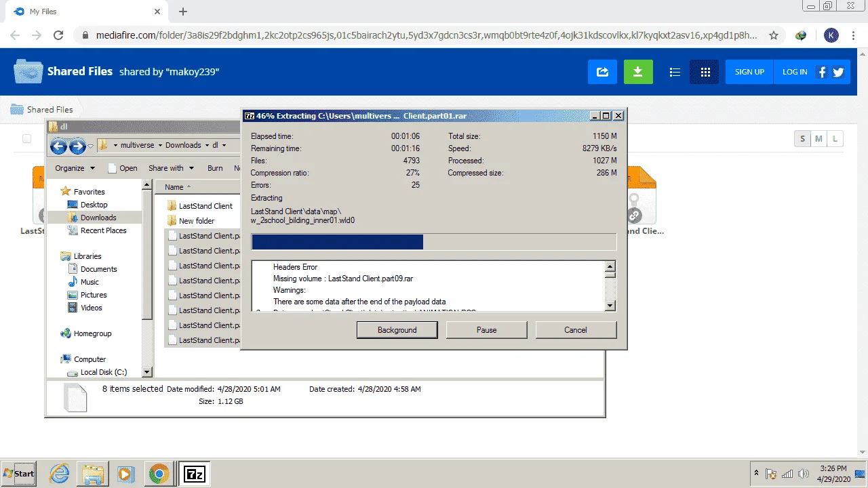Switch MediaFire to list view
This screenshot has width=868, height=488.
[x=674, y=72]
